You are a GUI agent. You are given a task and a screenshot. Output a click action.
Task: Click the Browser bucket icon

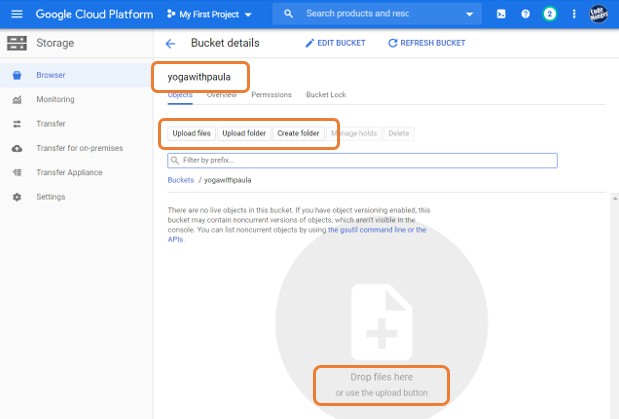(x=17, y=75)
